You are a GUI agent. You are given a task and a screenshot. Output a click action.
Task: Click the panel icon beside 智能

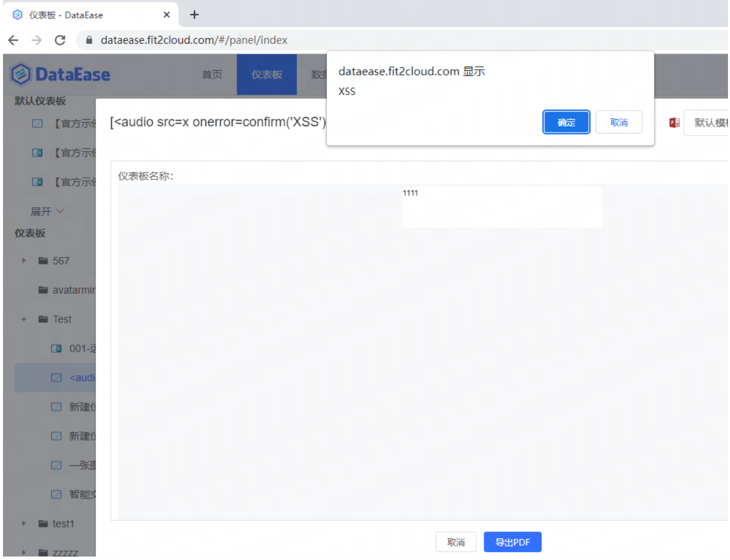pyautogui.click(x=57, y=494)
